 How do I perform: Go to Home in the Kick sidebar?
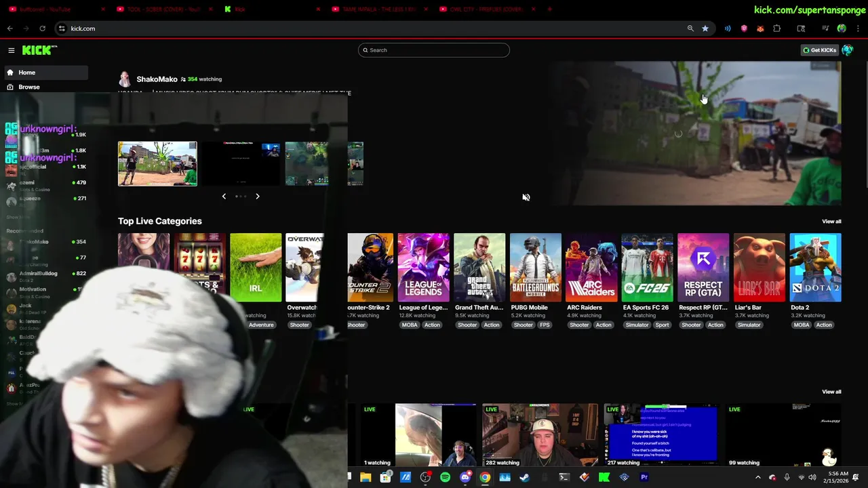pyautogui.click(x=45, y=73)
